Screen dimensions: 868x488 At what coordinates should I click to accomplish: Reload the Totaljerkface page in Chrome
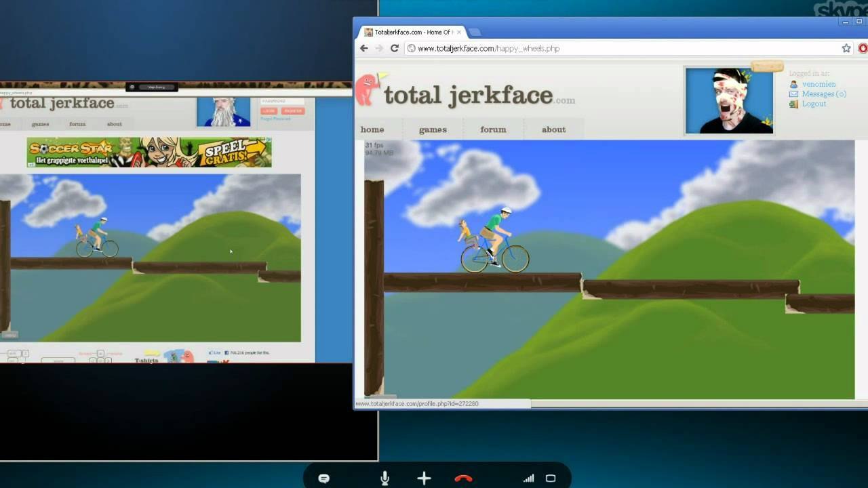click(x=394, y=48)
